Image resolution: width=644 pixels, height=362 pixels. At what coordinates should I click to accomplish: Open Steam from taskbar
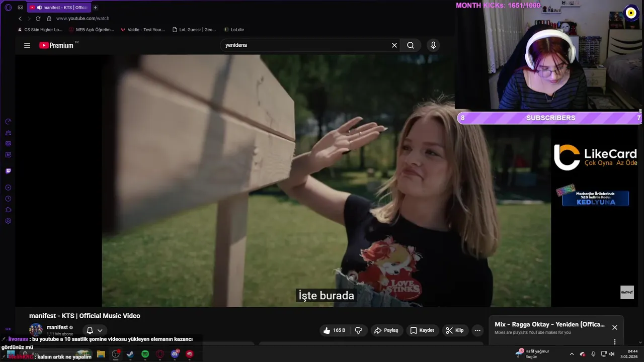[130, 354]
